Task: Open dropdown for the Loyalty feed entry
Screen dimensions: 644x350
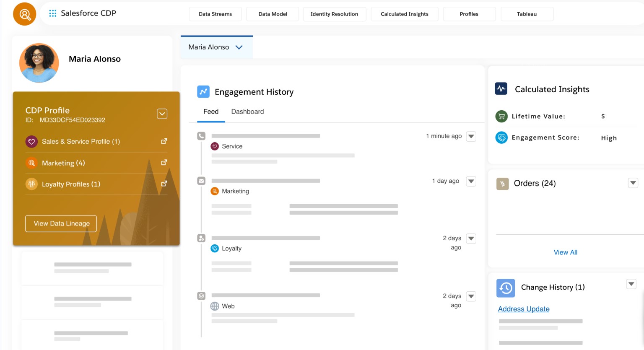Action: (x=471, y=239)
